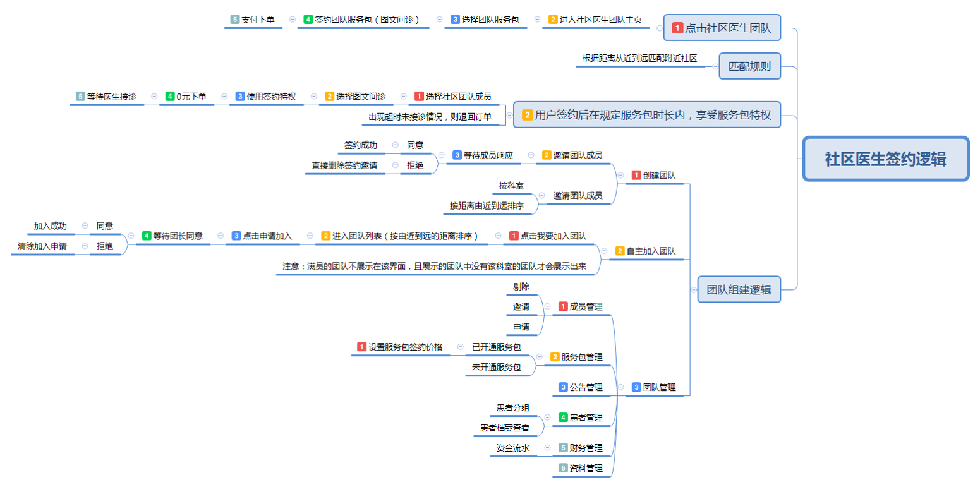Click the green priority 4 badge beside 0元下单
This screenshot has height=487, width=980.
click(170, 97)
